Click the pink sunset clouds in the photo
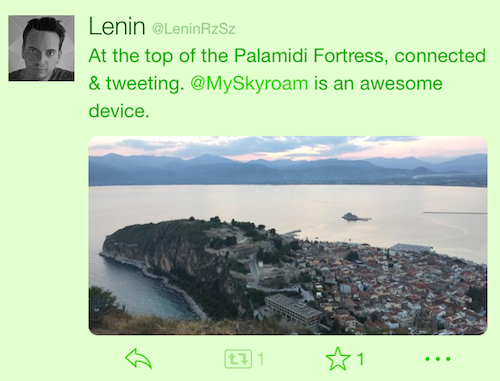The width and height of the screenshot is (500, 381). pos(288,147)
